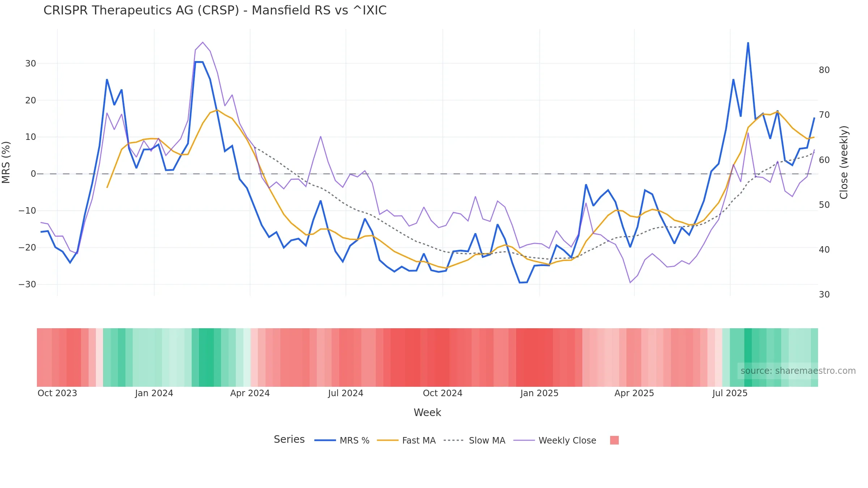Click the −10 tick on MRS axis

click(27, 211)
